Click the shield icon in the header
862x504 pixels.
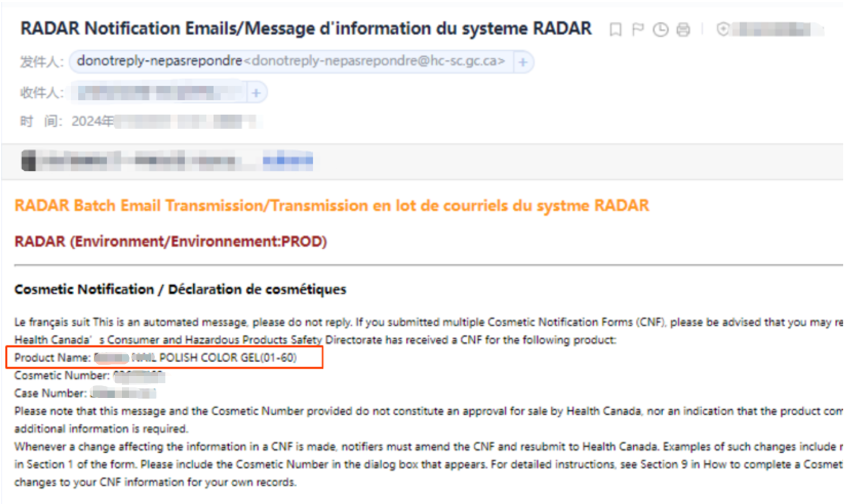coord(723,29)
